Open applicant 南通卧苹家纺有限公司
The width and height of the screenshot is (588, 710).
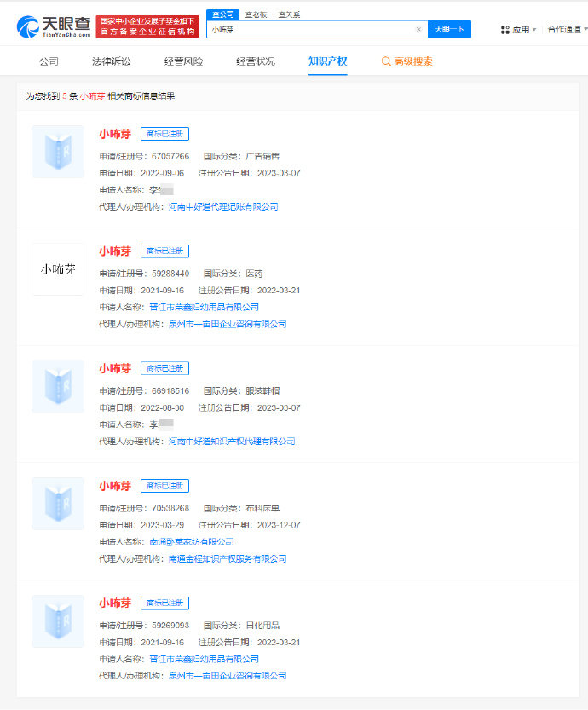(192, 542)
